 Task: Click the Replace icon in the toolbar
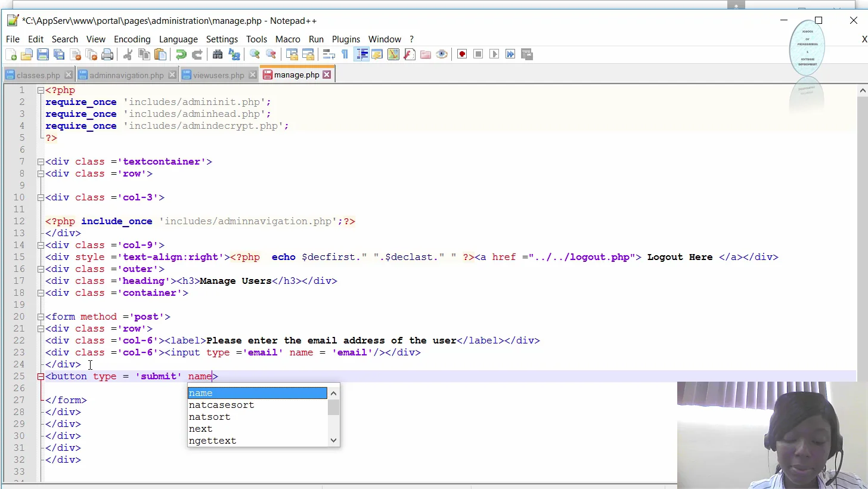234,54
